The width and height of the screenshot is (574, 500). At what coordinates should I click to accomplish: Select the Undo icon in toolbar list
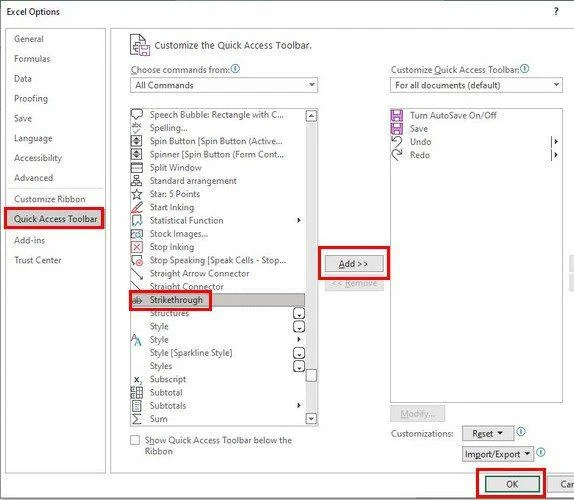tap(397, 142)
